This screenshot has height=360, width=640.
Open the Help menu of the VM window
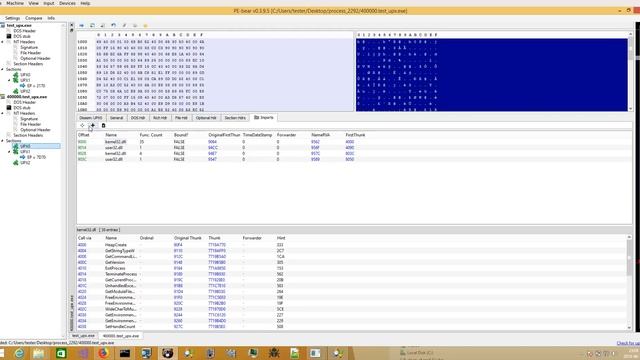point(85,3)
